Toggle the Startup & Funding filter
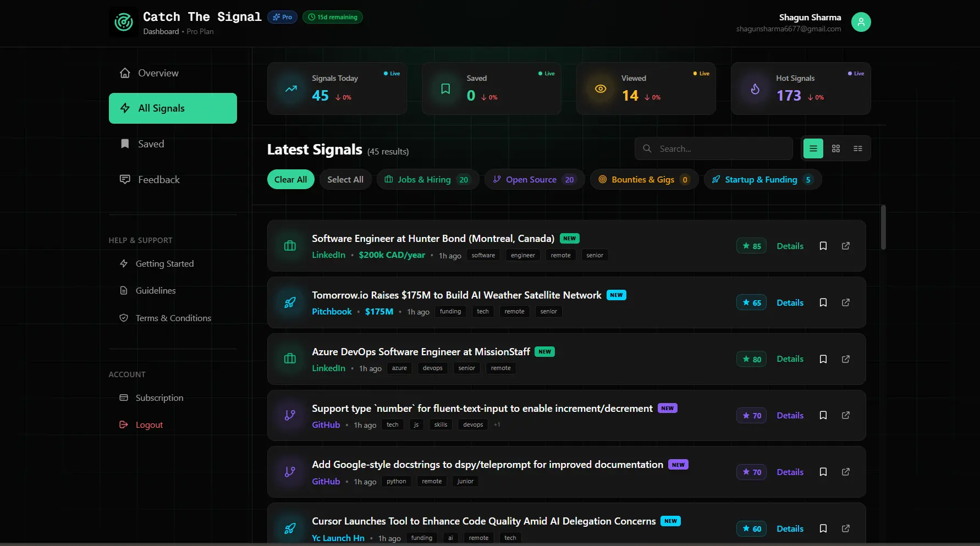This screenshot has height=546, width=980. 762,180
